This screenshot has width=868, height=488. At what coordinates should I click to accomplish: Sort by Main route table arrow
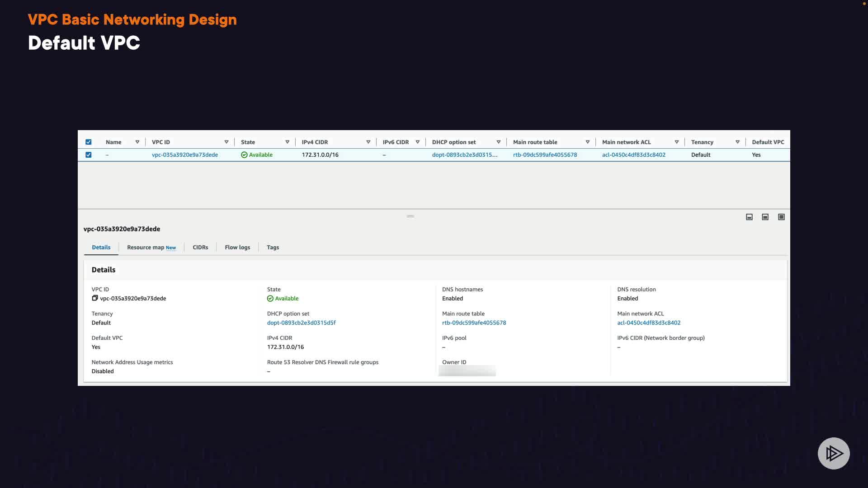587,142
